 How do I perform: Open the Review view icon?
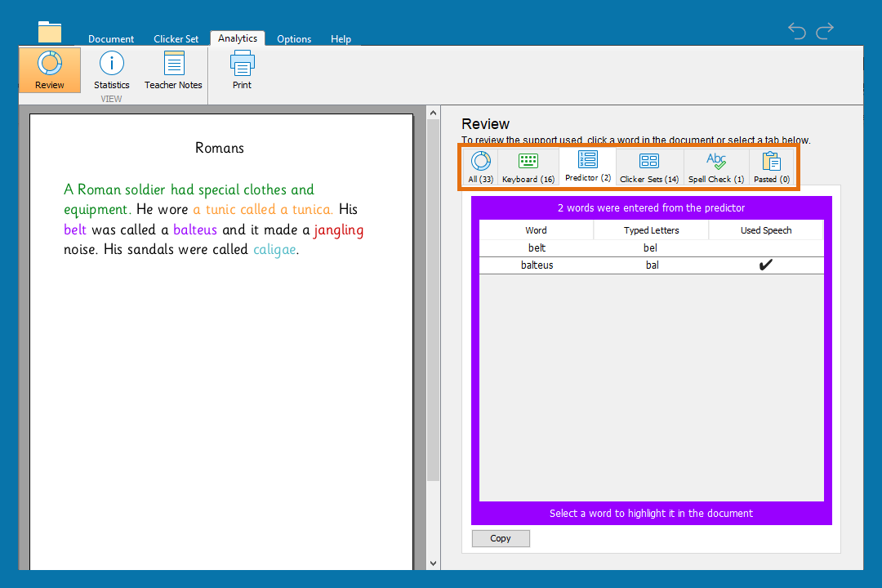click(x=49, y=69)
